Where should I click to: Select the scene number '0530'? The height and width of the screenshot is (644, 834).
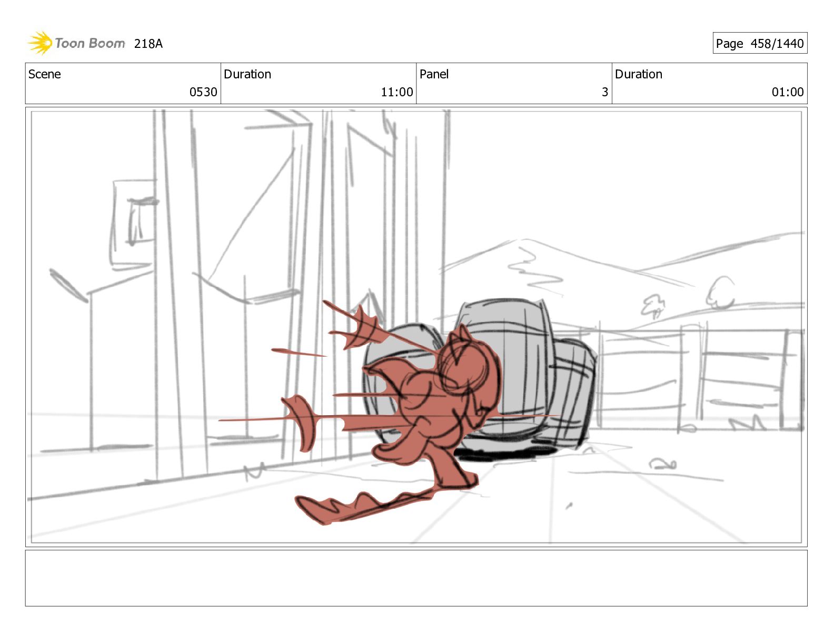click(x=203, y=92)
